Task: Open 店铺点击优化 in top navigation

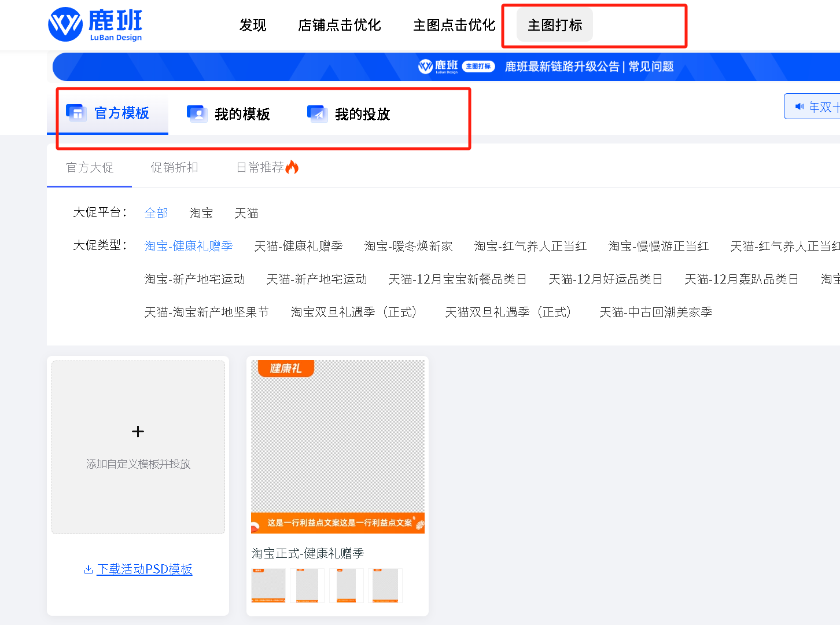Action: (339, 25)
